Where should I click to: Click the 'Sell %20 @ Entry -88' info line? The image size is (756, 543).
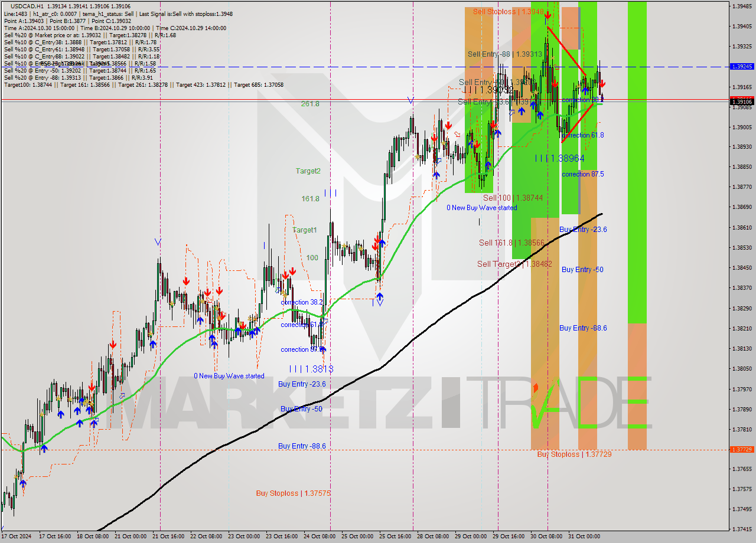[x=78, y=77]
